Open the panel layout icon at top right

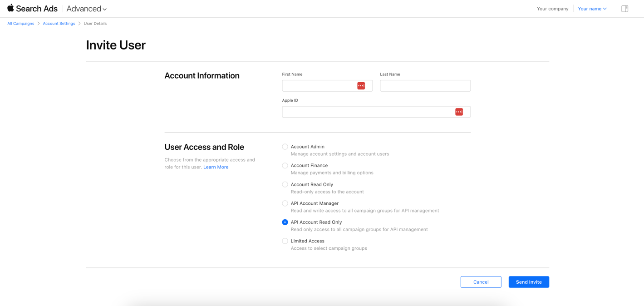click(x=625, y=9)
